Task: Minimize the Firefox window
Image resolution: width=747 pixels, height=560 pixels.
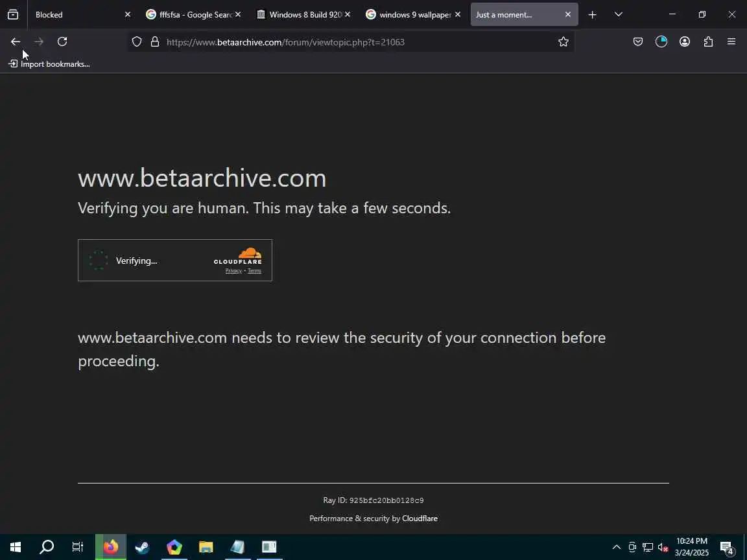Action: click(672, 15)
